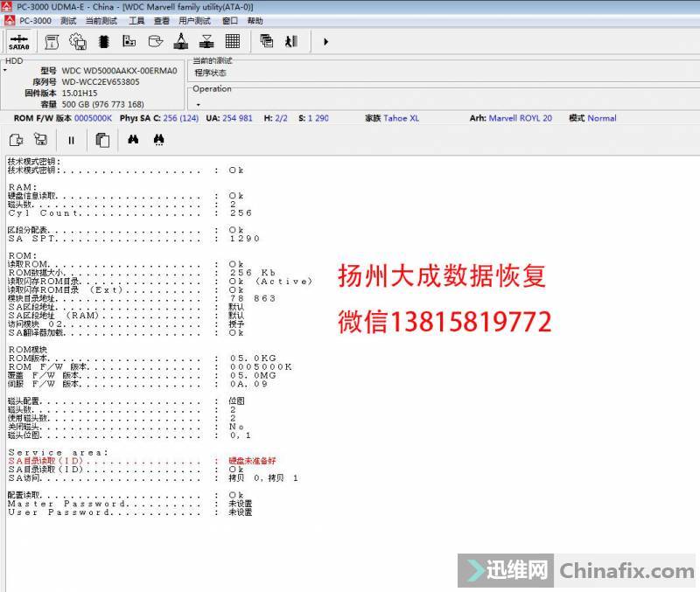
Task: Click the binoculars find next icon
Action: 158,140
